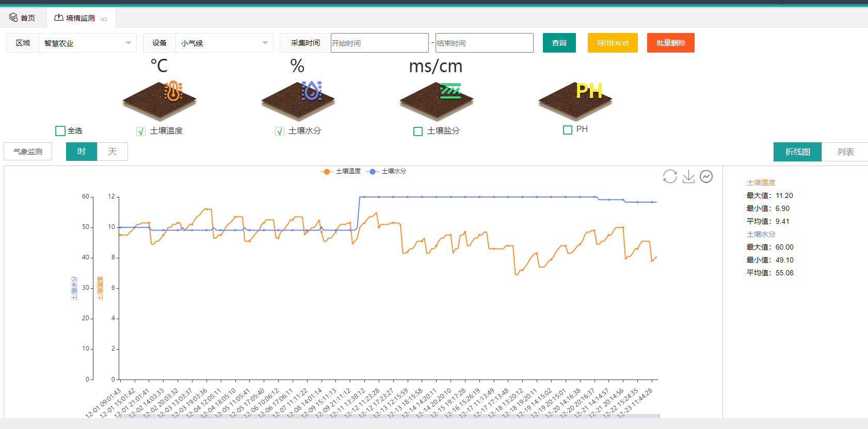Viewport: 868px width, 429px height.
Task: Enable the 土壤盐分 checkbox
Action: click(418, 131)
